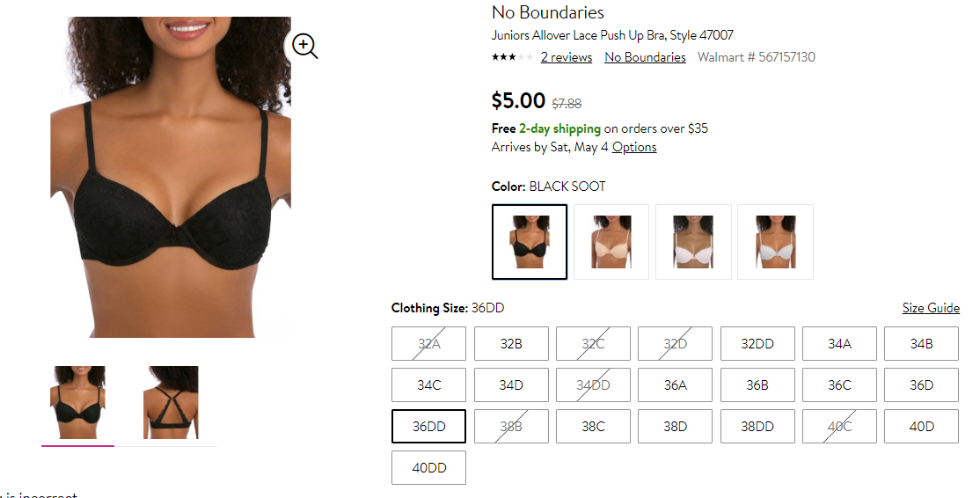Visit the No Boundaries brand link
The image size is (980, 498).
(x=645, y=57)
